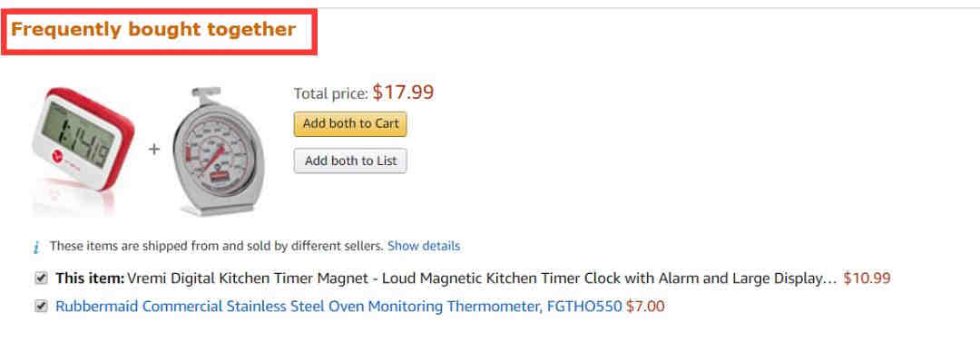Add both items to Cart
This screenshot has width=980, height=342.
[350, 123]
